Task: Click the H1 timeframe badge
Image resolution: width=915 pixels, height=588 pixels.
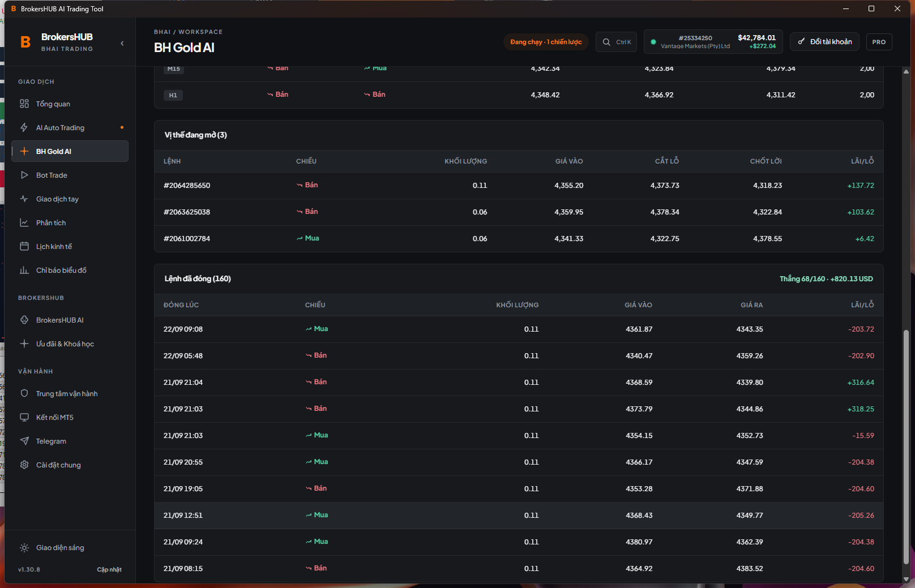Action: [x=173, y=95]
